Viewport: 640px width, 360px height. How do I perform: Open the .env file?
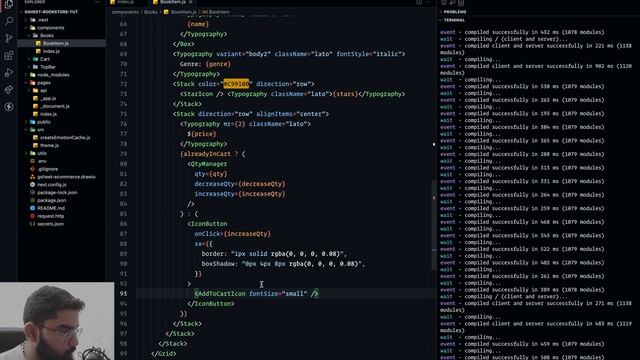42,161
